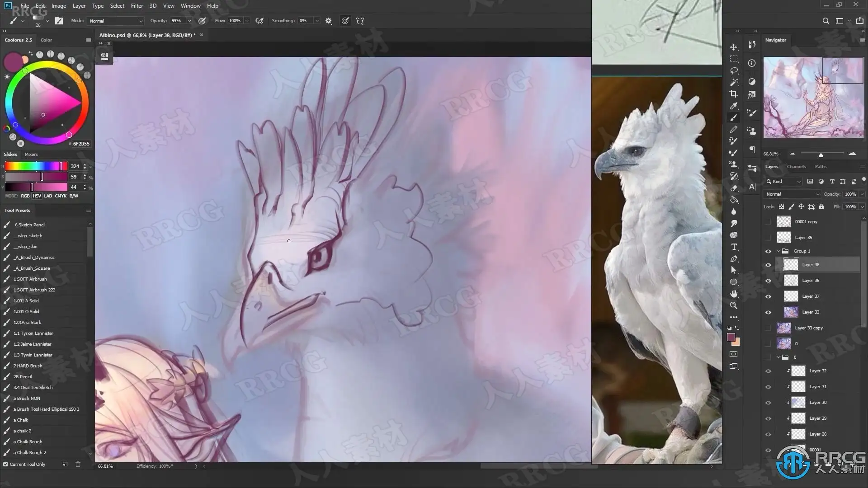868x488 pixels.
Task: Select the Lasso tool
Action: (x=734, y=70)
